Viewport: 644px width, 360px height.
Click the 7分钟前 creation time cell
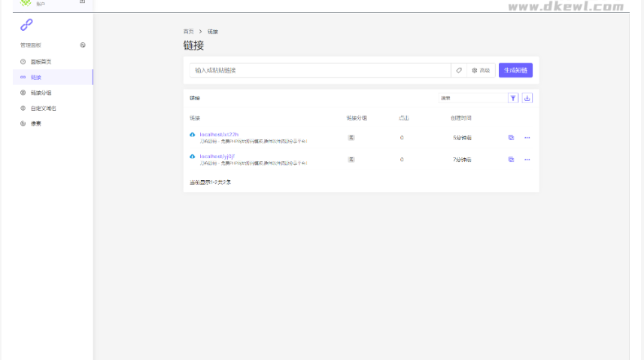(x=462, y=160)
